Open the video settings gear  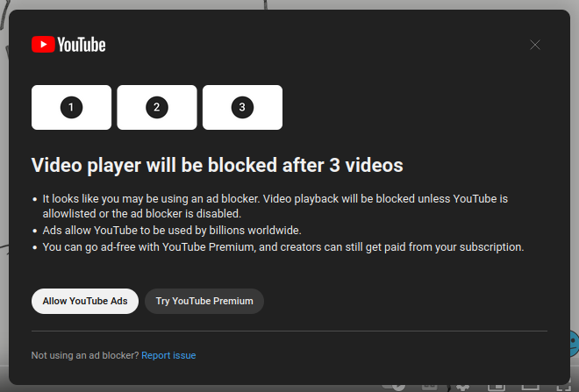click(462, 386)
